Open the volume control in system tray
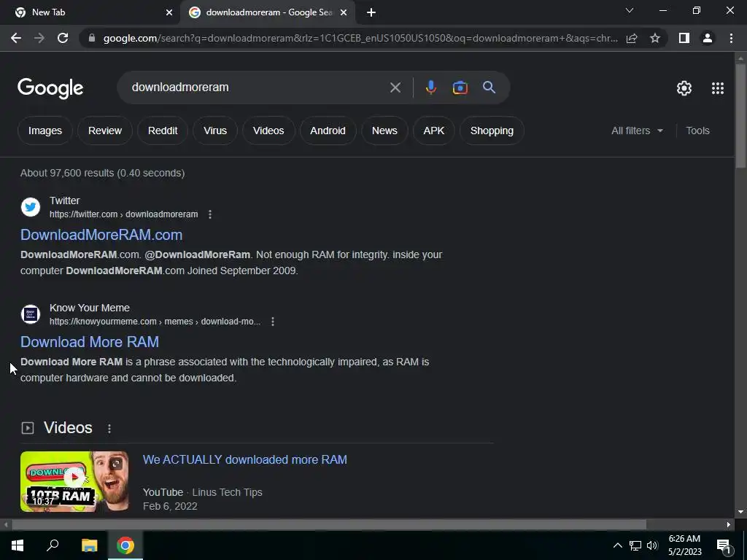 [x=652, y=545]
